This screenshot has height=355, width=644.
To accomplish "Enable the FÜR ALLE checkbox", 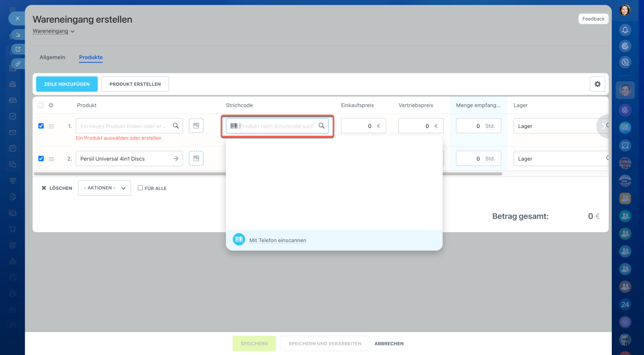I will [140, 188].
